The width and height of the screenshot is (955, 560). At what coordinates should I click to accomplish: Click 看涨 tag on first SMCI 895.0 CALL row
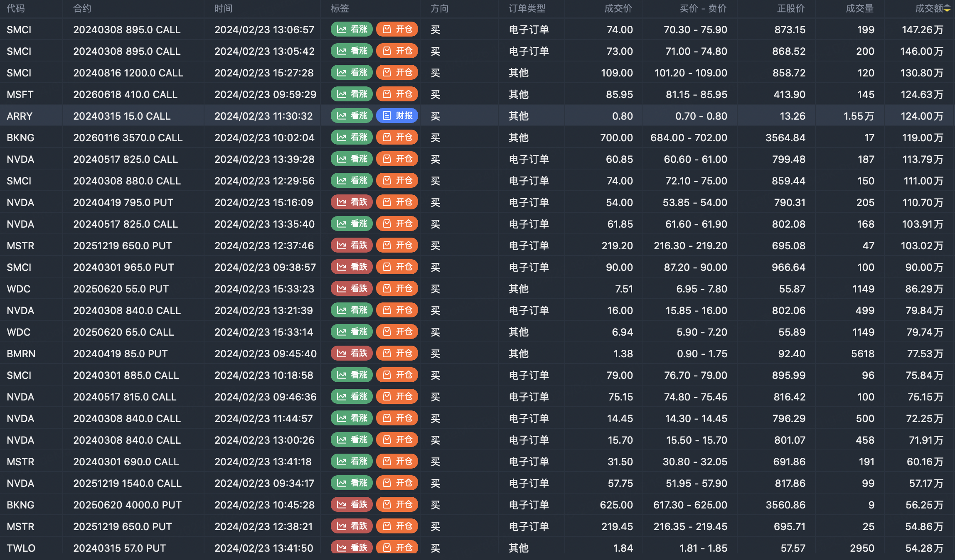point(352,29)
